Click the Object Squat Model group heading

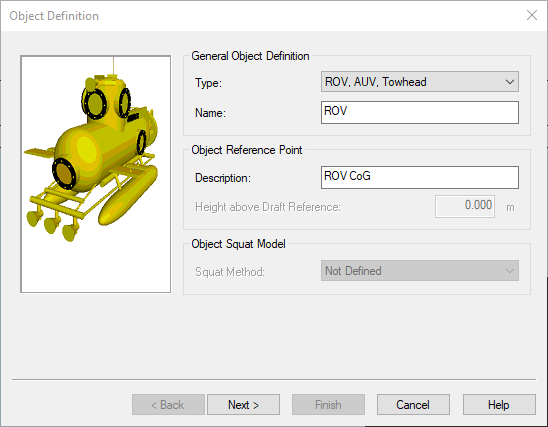point(238,244)
